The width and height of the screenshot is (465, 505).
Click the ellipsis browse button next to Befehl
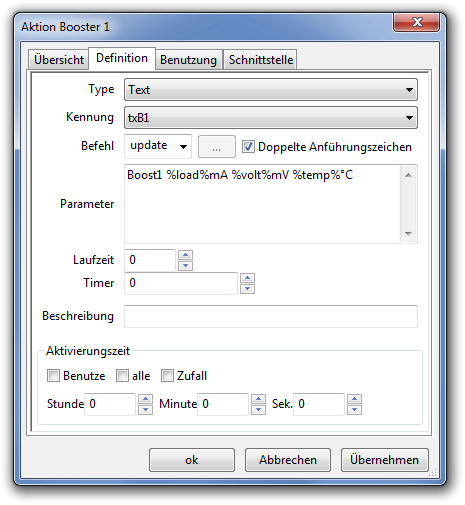pos(217,146)
